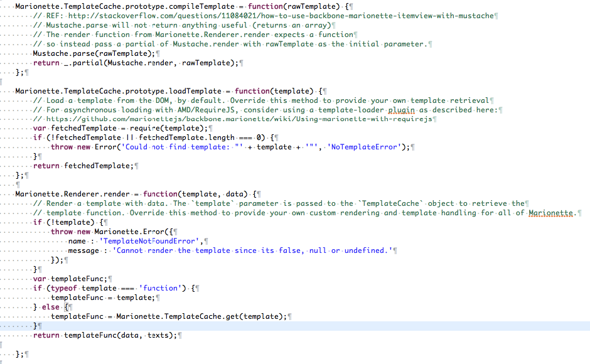Click 'function(template, data)' parameter list
The height and width of the screenshot is (364, 590).
coord(195,194)
